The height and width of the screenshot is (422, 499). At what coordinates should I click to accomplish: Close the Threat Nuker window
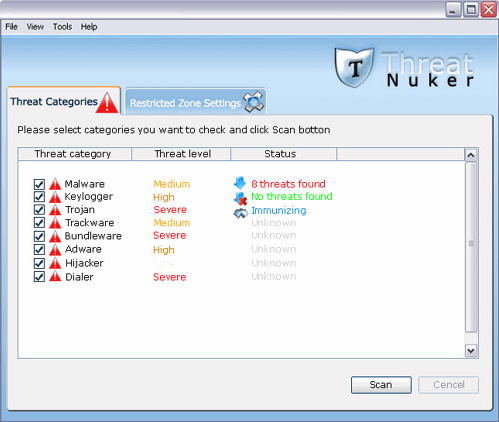point(489,9)
